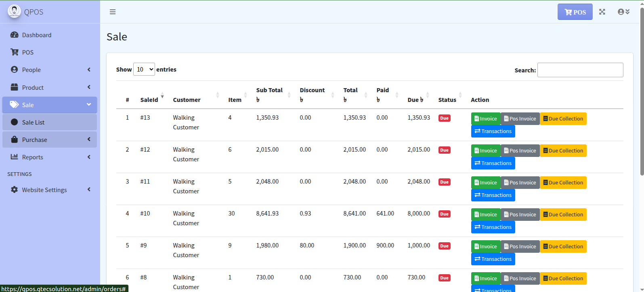Click the 8,641.93 sub total cell
This screenshot has width=644, height=292.
point(267,214)
